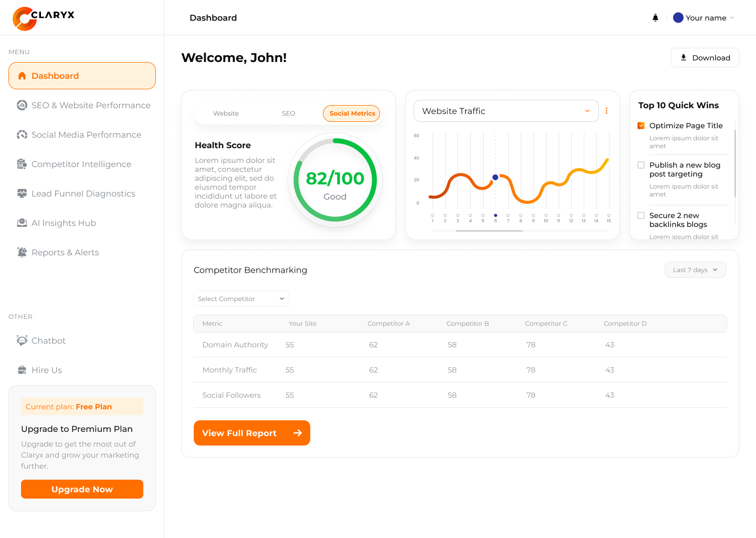Open Reports & Alerts from the menu
Viewport: 756px width, 538px height.
point(22,252)
